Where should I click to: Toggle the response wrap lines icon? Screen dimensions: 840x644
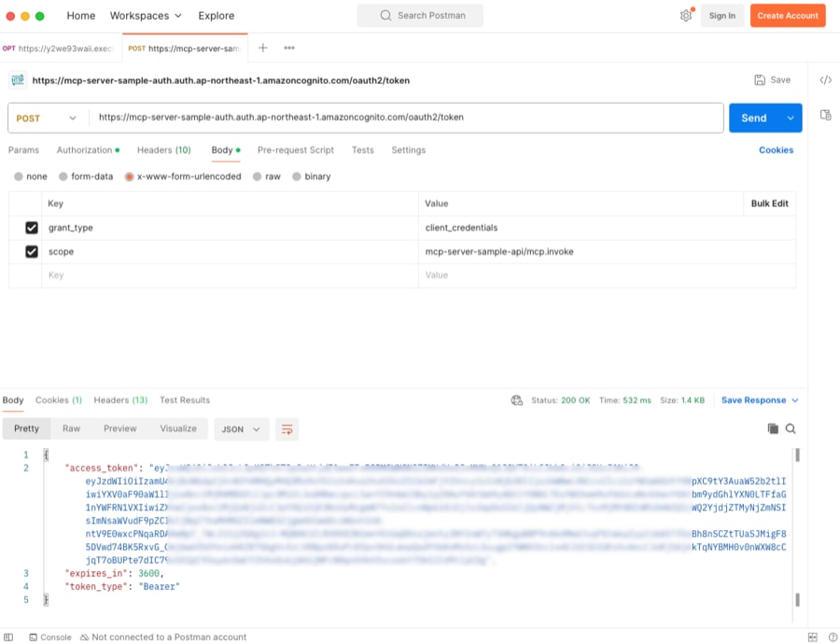pos(287,429)
